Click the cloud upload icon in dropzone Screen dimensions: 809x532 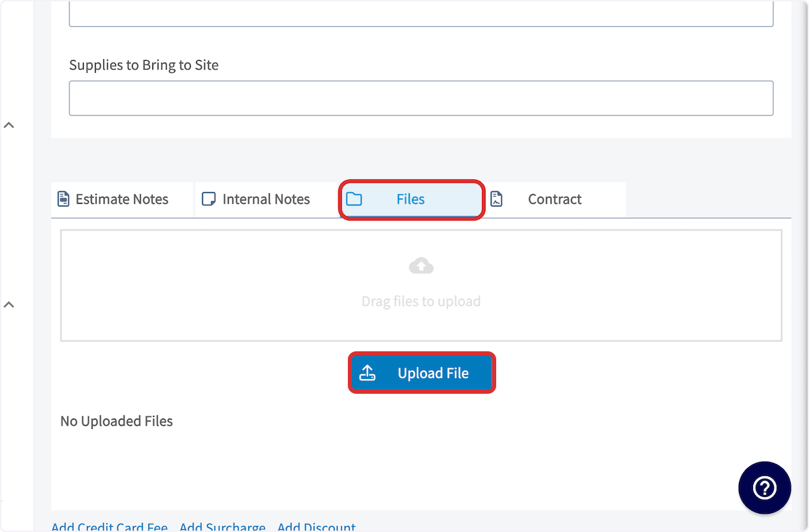pos(421,266)
